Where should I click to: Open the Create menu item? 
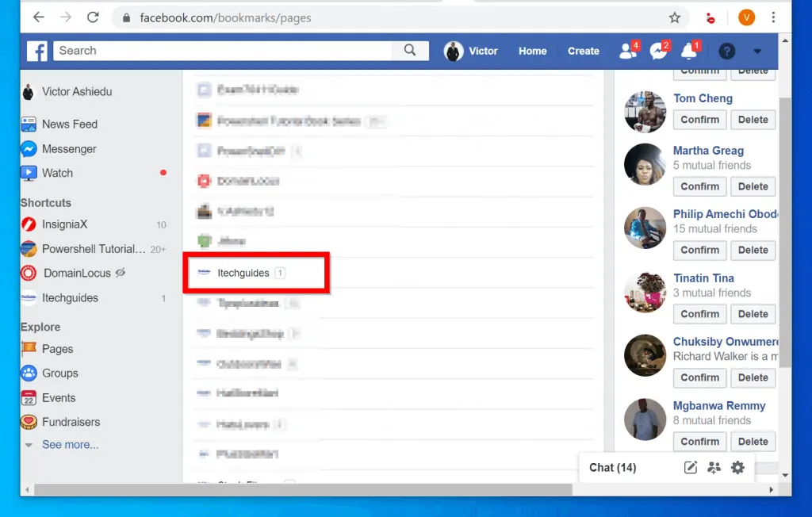[x=583, y=51]
